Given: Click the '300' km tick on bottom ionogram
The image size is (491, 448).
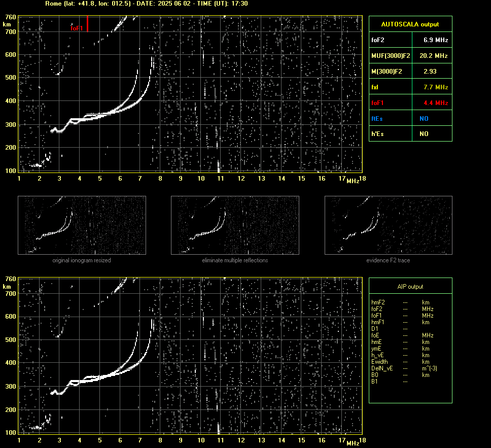Looking at the screenshot, I should click(11, 386).
